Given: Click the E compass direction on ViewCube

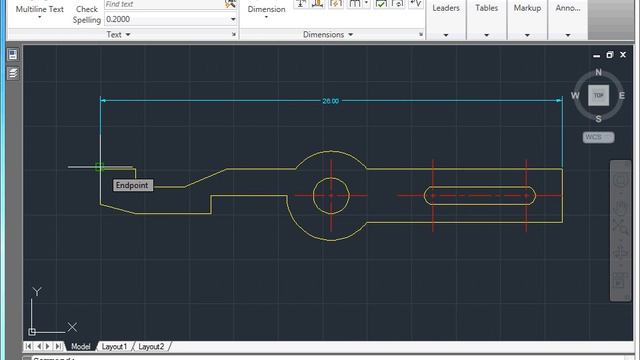Looking at the screenshot, I should tap(622, 96).
